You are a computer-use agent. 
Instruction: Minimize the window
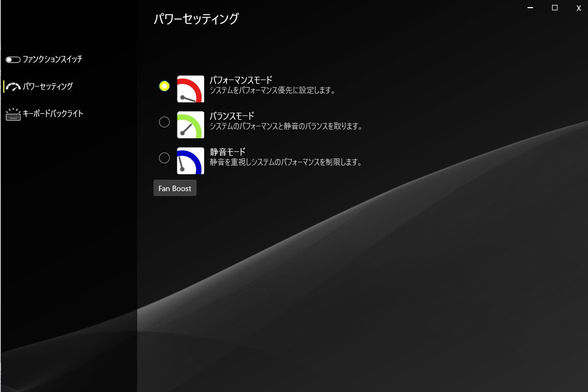[x=530, y=8]
